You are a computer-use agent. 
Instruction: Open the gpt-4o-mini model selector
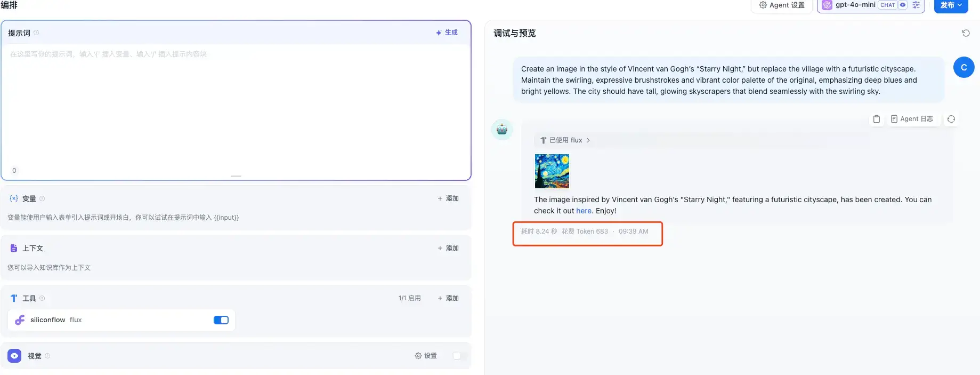[855, 5]
